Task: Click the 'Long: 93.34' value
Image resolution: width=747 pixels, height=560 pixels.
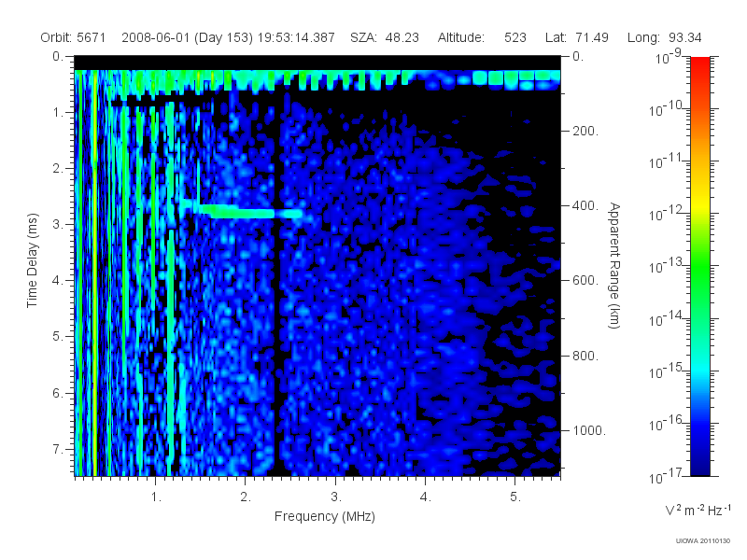Action: 665,37
